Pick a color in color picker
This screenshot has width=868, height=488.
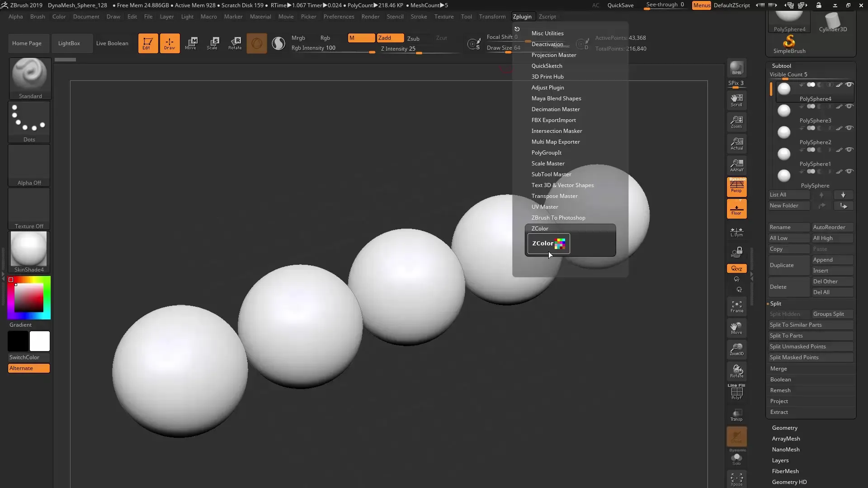click(29, 297)
